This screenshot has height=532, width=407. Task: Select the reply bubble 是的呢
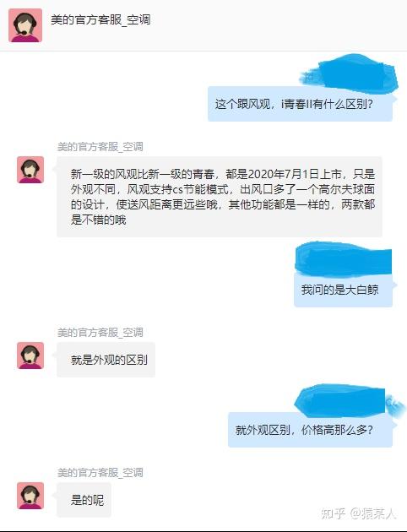pos(84,500)
